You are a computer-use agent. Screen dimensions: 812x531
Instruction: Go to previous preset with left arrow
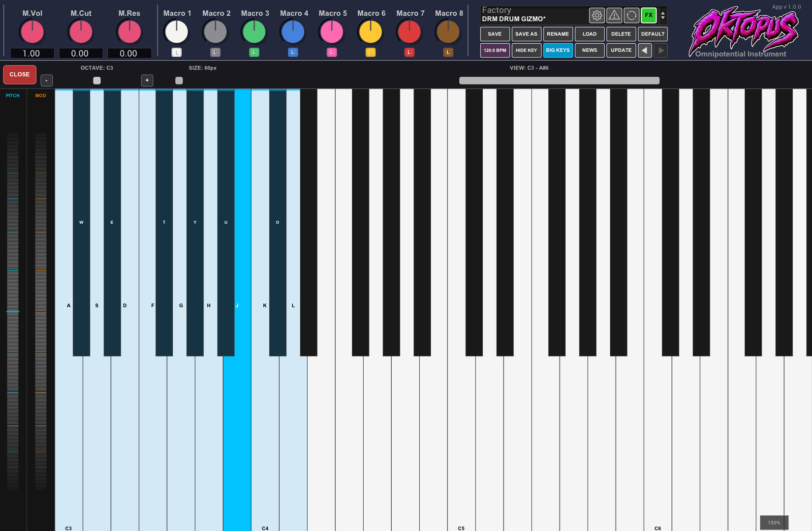pos(645,50)
